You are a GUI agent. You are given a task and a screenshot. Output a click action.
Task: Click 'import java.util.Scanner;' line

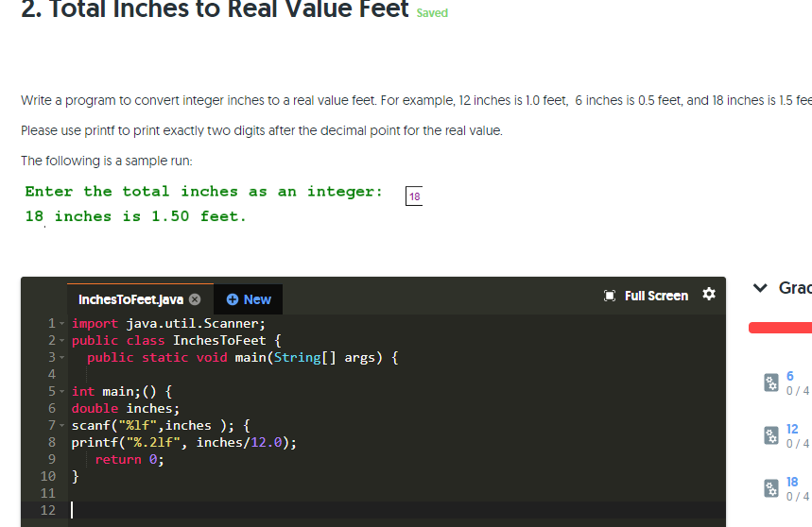pos(168,324)
